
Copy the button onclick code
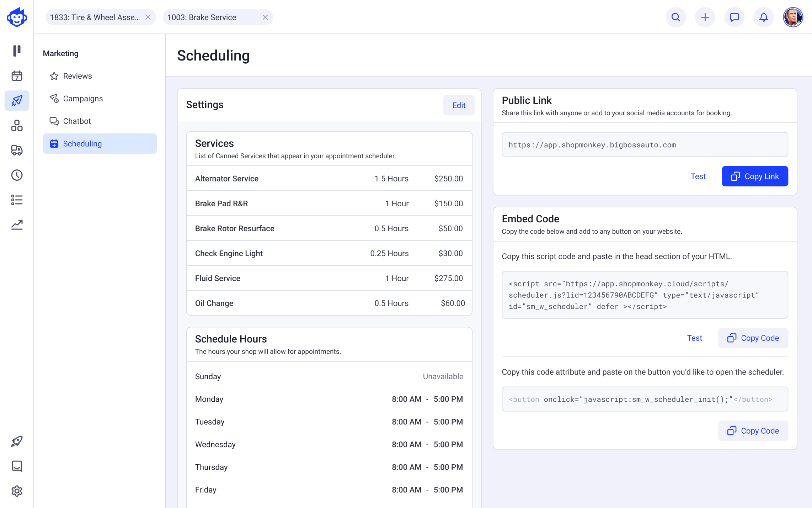[x=753, y=431]
